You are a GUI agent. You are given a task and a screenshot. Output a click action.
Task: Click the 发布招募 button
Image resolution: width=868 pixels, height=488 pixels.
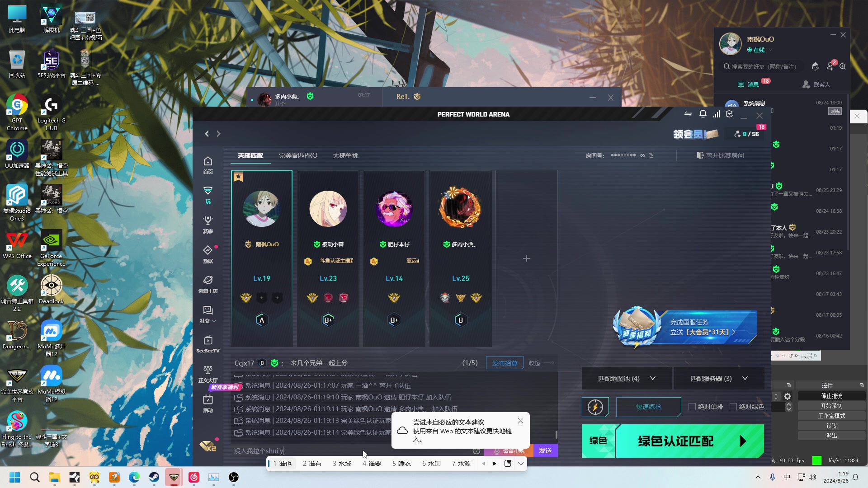(505, 363)
